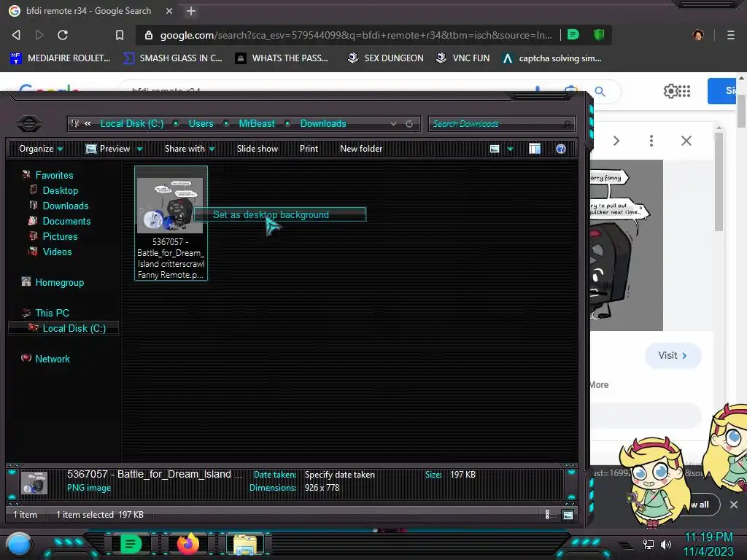This screenshot has height=560, width=747.
Task: Create a New folder
Action: pos(361,149)
